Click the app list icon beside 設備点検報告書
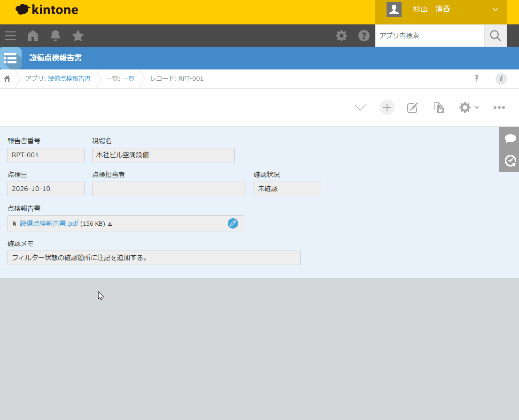Viewport: 519px width, 420px height. point(11,58)
